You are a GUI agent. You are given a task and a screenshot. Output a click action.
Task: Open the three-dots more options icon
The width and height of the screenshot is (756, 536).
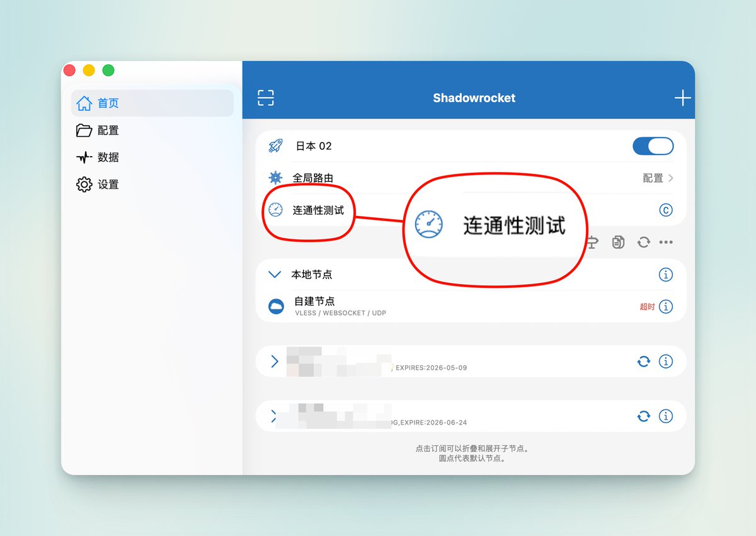click(x=666, y=242)
